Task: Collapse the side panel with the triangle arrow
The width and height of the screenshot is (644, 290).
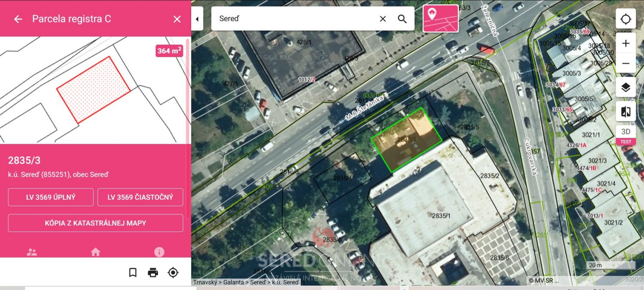Action: [x=197, y=19]
